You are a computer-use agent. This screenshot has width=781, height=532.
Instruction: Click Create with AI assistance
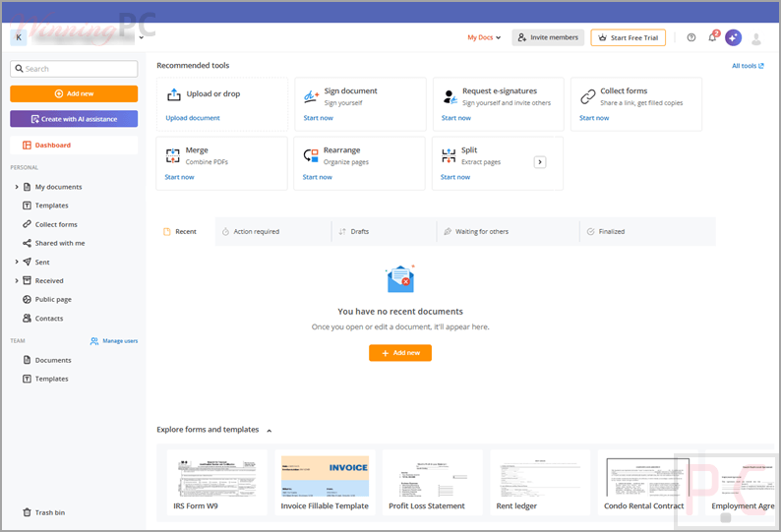(x=74, y=119)
